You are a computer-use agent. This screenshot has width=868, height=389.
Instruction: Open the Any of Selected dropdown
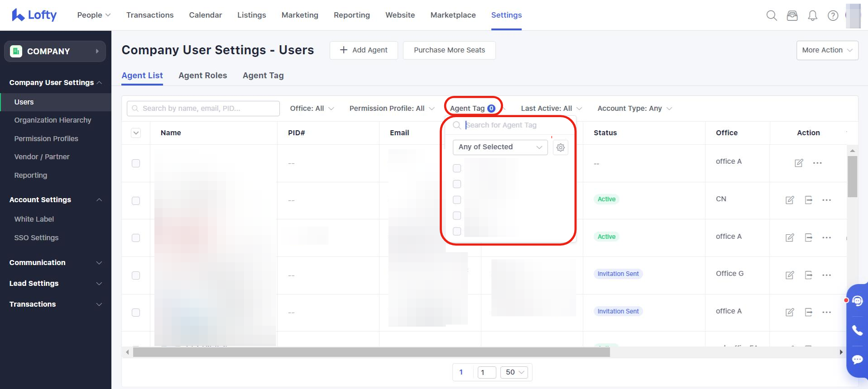coord(500,147)
